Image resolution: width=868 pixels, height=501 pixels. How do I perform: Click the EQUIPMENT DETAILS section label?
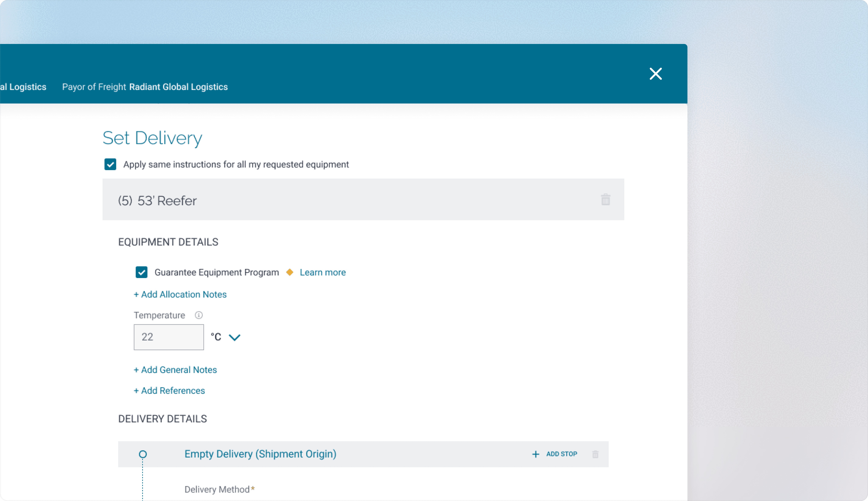pos(168,242)
